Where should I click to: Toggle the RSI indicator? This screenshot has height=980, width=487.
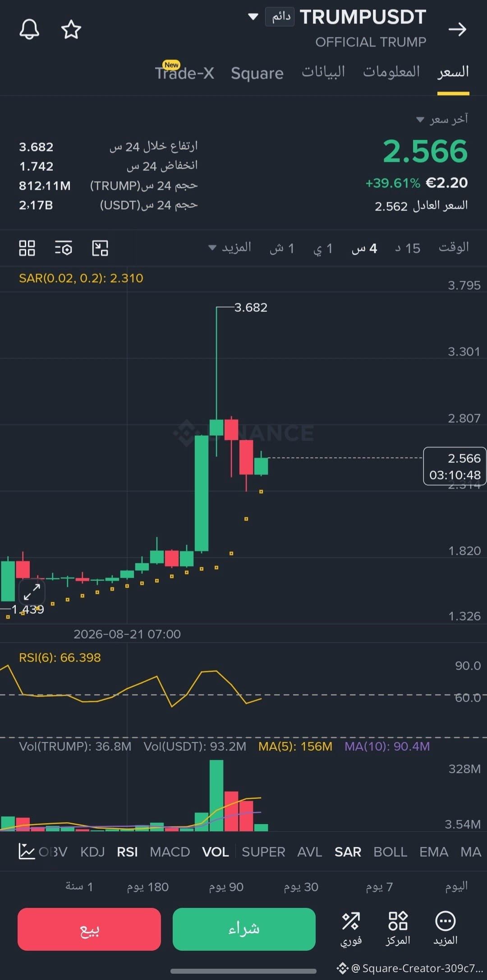pyautogui.click(x=127, y=852)
